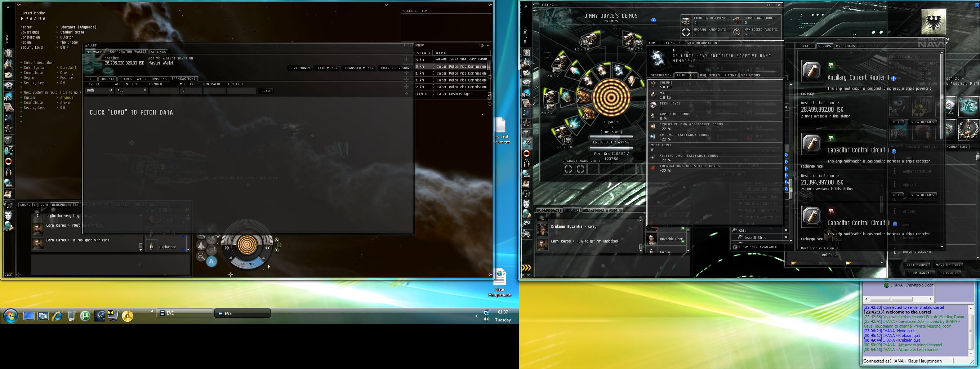Show info for Capacitor Control Circuit I
The height and width of the screenshot is (369, 980).
pyautogui.click(x=894, y=151)
